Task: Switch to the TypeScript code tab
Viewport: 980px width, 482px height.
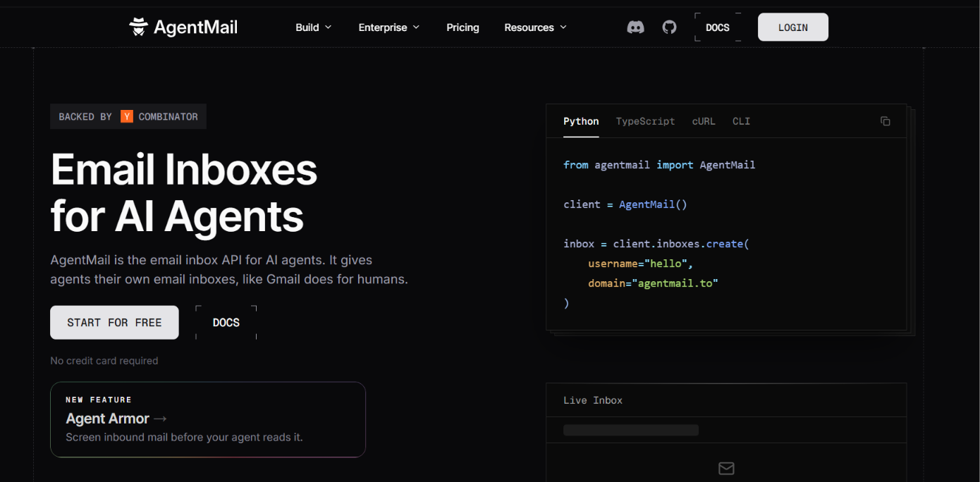Action: pyautogui.click(x=645, y=121)
